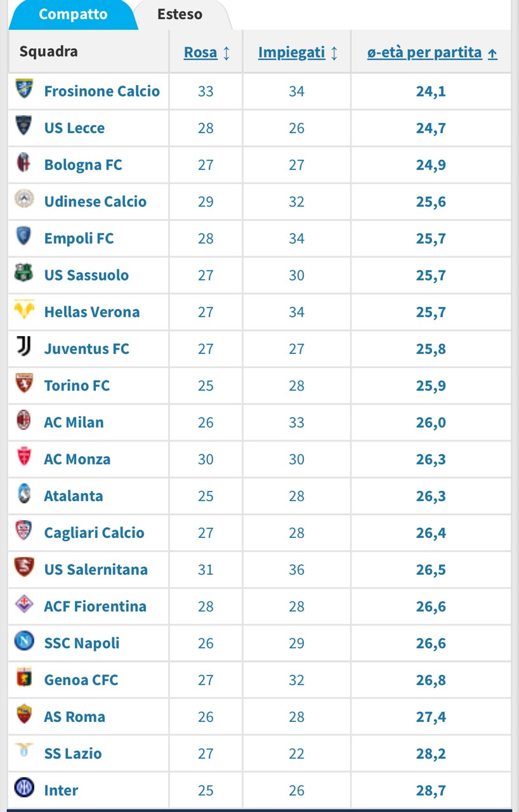The image size is (519, 812).
Task: Open the SS Lazio team link
Action: pyautogui.click(x=73, y=754)
